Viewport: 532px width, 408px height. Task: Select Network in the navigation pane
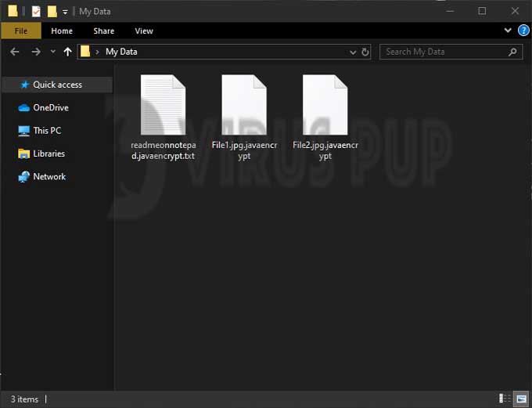click(42, 177)
